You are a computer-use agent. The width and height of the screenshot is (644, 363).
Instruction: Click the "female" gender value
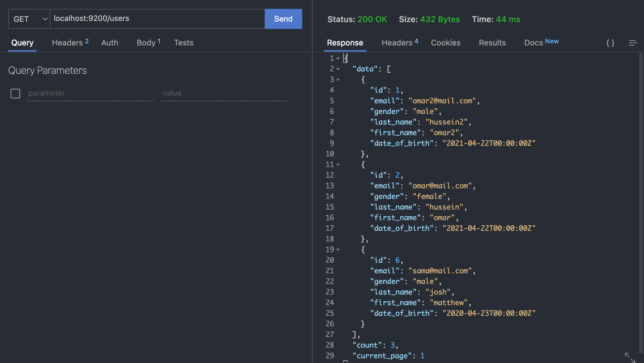tap(430, 197)
